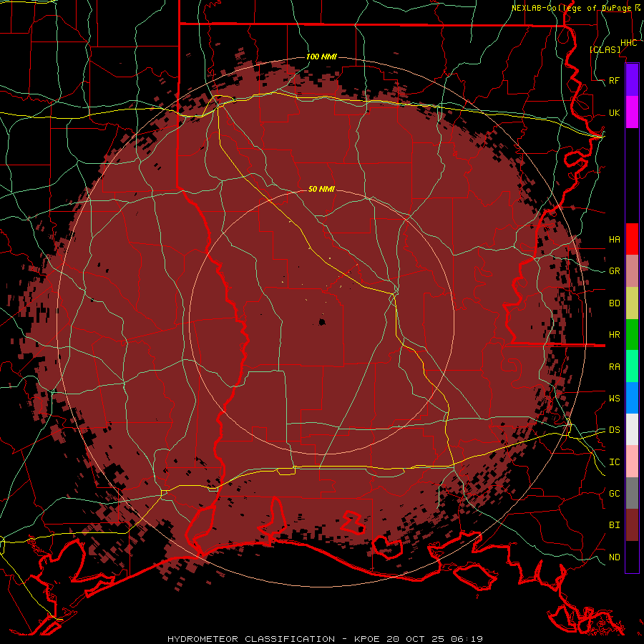Click the UK magenta legend swatch
This screenshot has height=644, width=644.
coord(632,112)
